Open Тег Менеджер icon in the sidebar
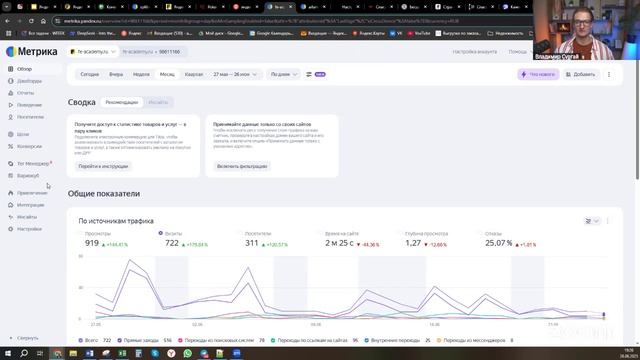 [x=11, y=163]
